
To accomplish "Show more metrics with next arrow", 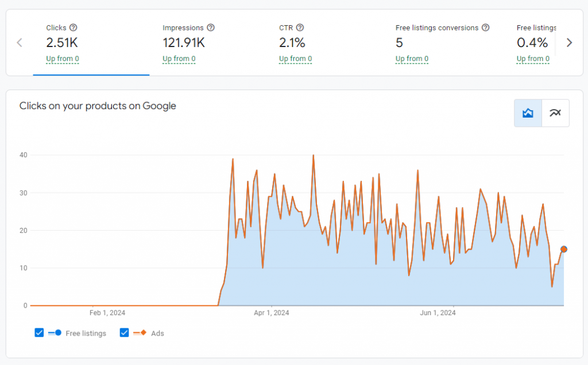I will [x=569, y=42].
